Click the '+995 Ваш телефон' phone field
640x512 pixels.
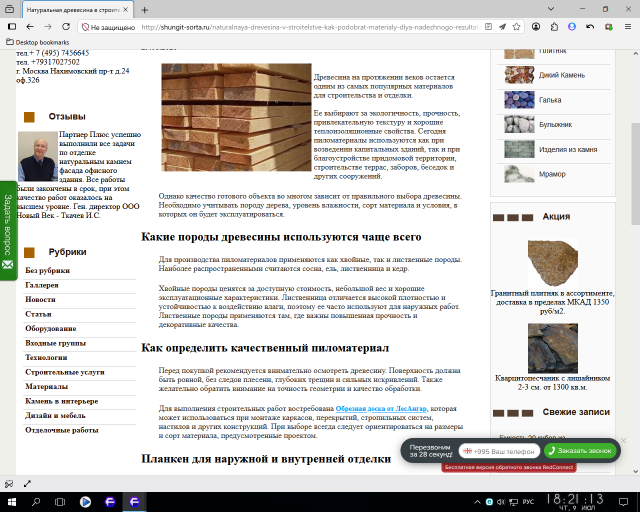point(499,451)
